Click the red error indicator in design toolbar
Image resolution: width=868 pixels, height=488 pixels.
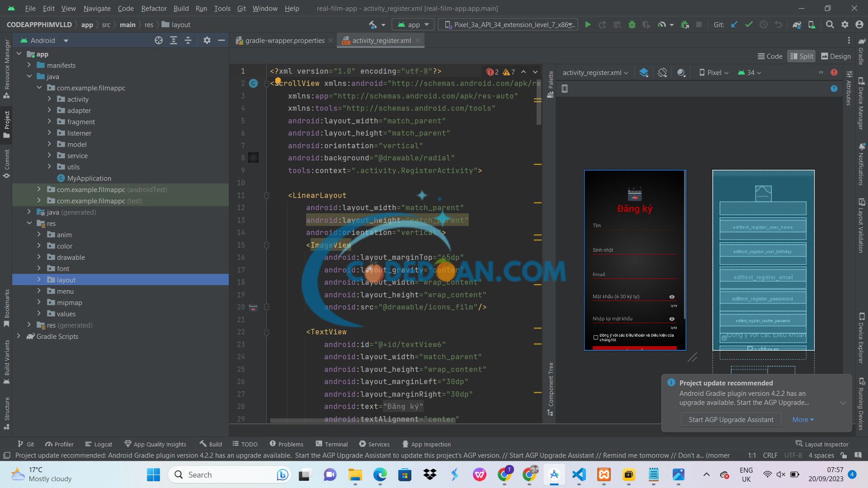[834, 73]
